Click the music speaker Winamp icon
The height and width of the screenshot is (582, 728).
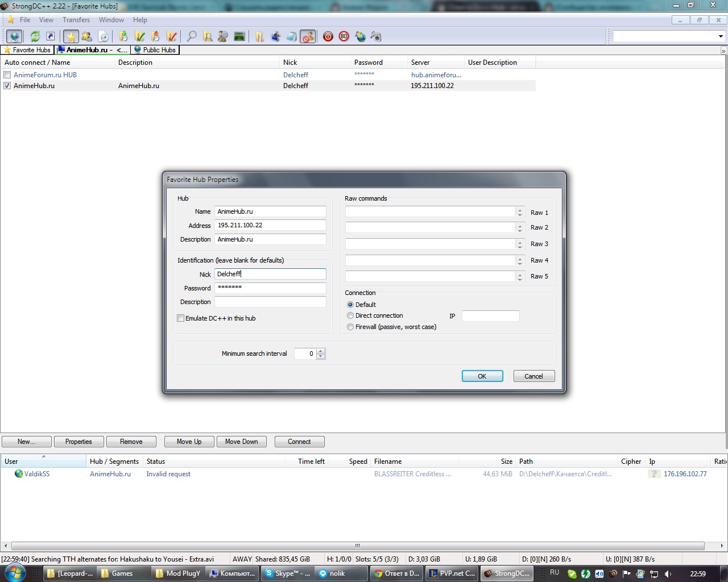coord(376,36)
